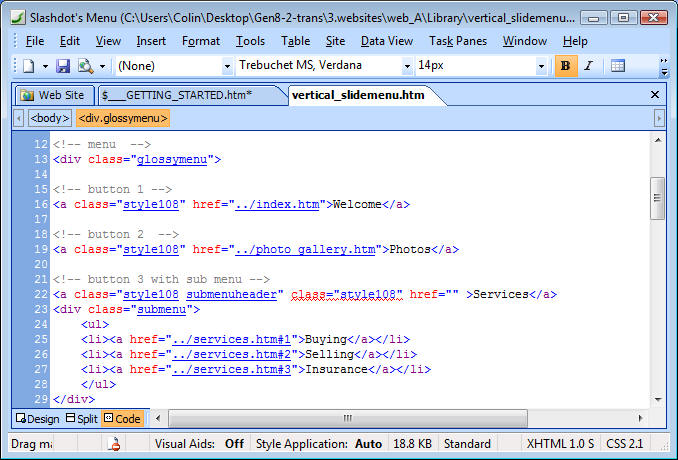Open the Table menu
Image resolution: width=678 pixels, height=460 pixels.
295,41
